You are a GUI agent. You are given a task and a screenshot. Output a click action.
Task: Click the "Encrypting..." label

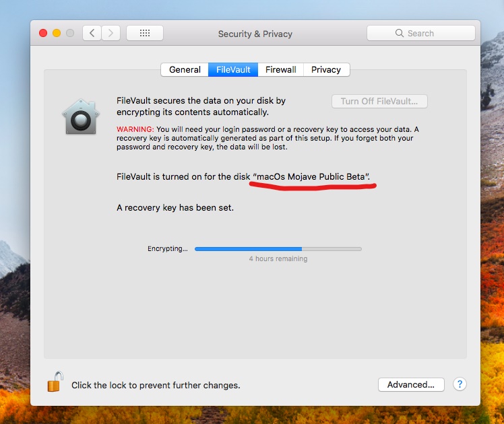168,249
